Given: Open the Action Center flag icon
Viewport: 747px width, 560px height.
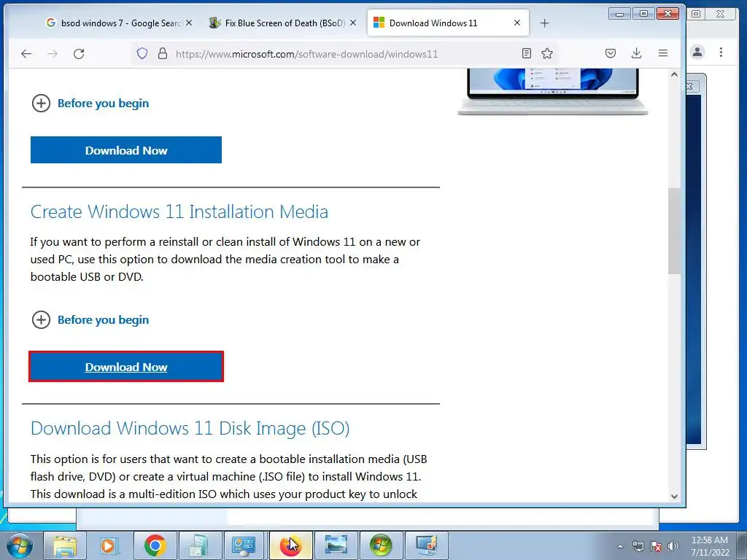Looking at the screenshot, I should (x=656, y=546).
